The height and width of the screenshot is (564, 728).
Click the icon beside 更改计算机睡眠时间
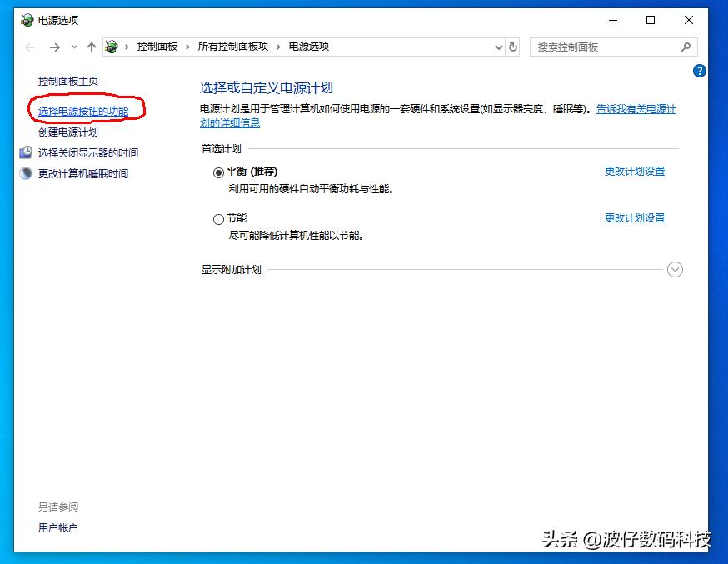click(25, 173)
